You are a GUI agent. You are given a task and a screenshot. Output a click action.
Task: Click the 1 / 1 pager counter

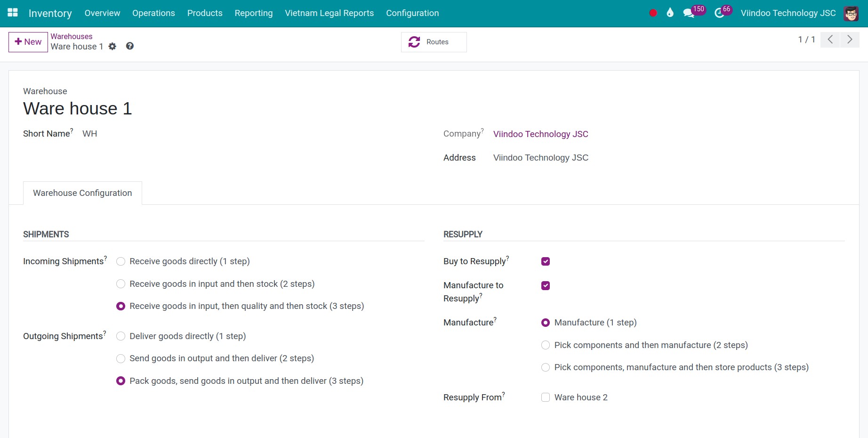[806, 40]
